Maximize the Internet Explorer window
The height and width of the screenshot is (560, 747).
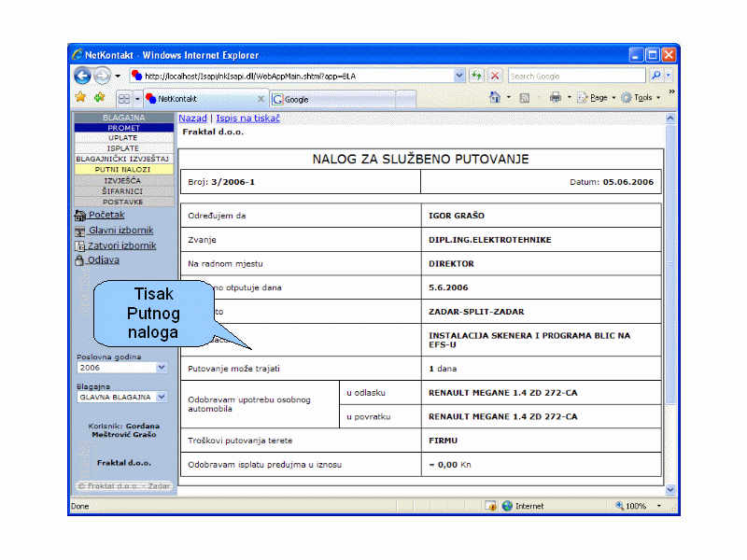coord(652,55)
